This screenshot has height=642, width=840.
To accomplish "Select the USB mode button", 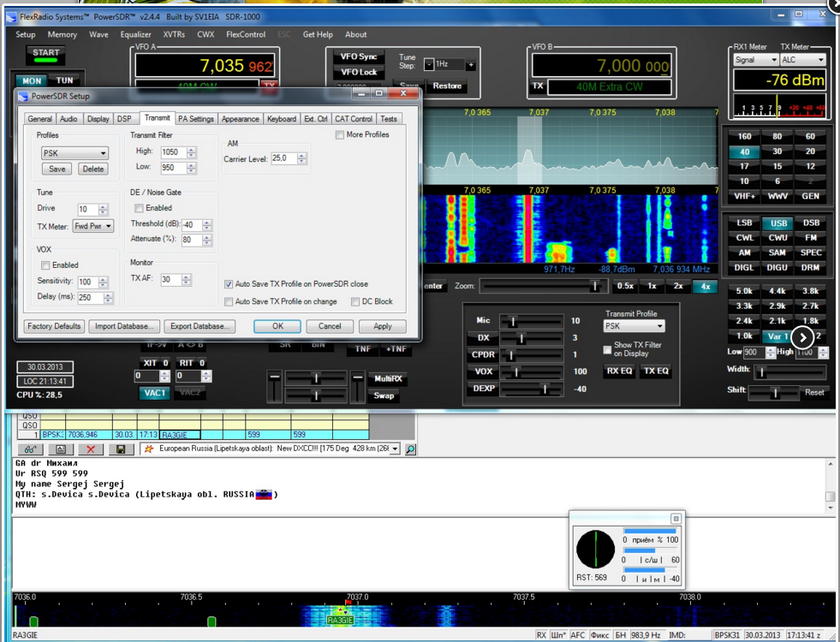I will 777,223.
